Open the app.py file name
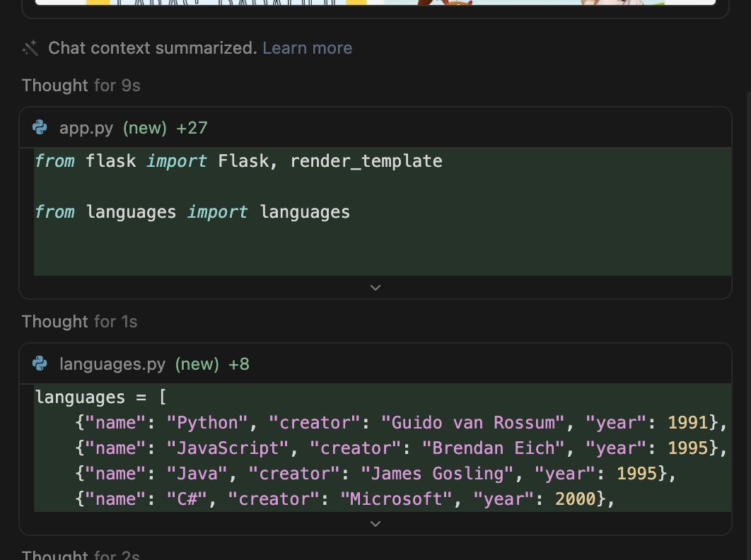751x560 pixels. 86,128
